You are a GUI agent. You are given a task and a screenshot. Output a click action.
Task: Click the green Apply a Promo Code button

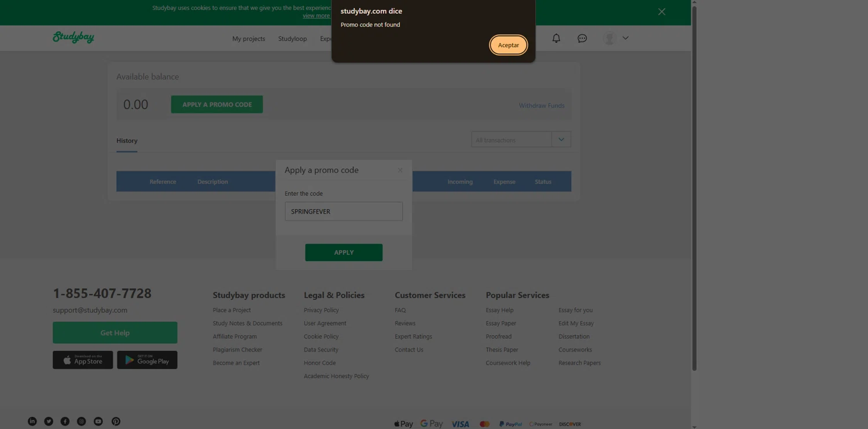tap(217, 104)
